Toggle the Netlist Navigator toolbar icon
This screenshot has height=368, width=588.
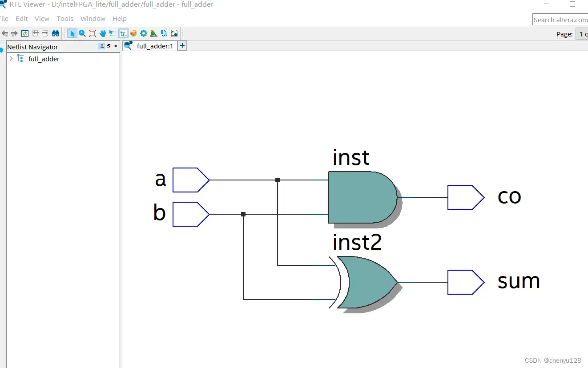(123, 33)
